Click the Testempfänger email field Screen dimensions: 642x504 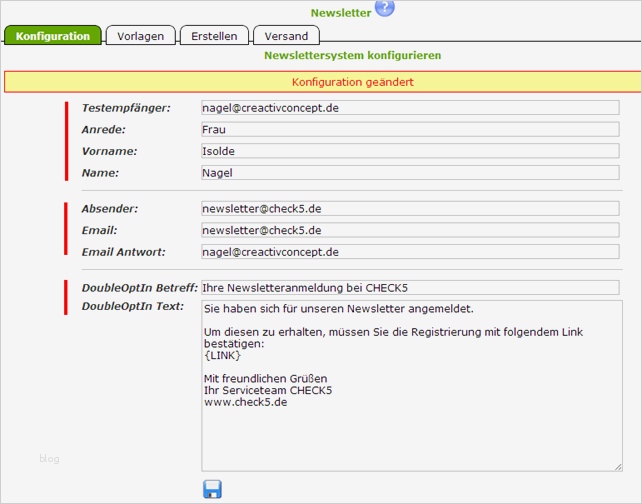click(x=410, y=108)
